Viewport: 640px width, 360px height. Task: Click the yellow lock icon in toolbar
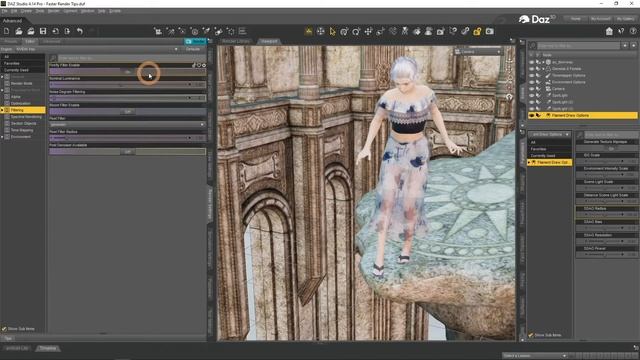[477, 31]
